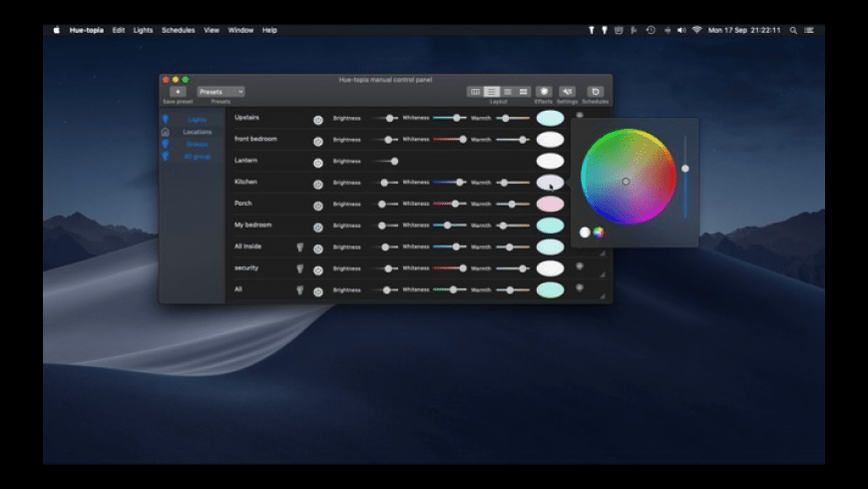Click the My bedroom Whiteness slider
This screenshot has width=868, height=489.
pyautogui.click(x=450, y=226)
